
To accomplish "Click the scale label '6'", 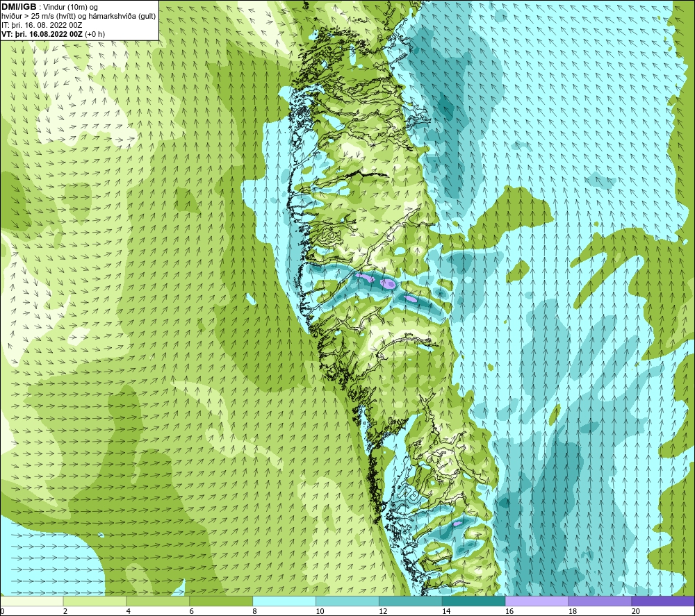I will [x=192, y=611].
